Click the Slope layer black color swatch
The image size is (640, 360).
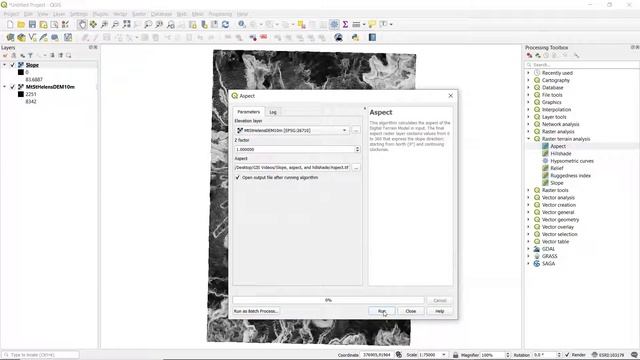(x=21, y=72)
